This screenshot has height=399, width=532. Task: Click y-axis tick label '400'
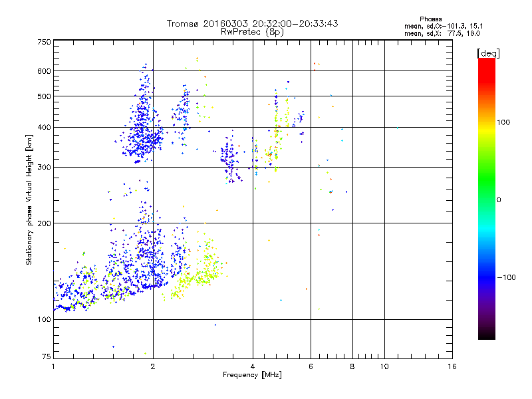pos(44,128)
